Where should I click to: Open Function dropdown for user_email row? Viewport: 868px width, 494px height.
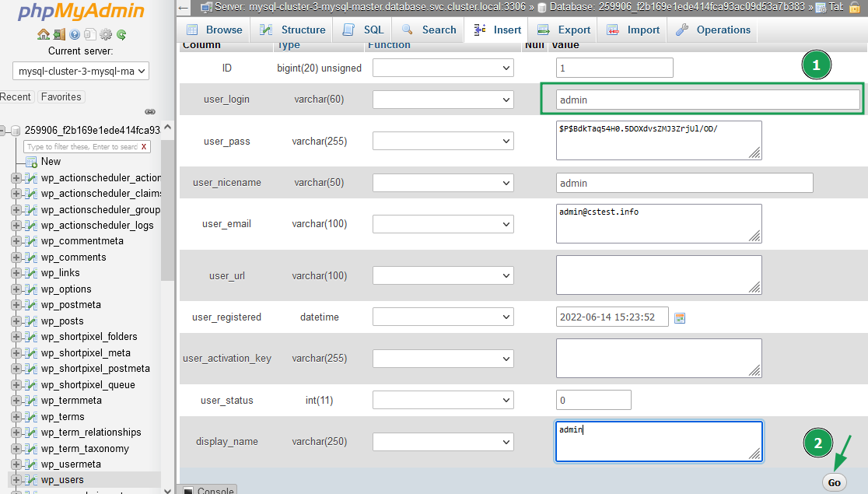tap(443, 224)
